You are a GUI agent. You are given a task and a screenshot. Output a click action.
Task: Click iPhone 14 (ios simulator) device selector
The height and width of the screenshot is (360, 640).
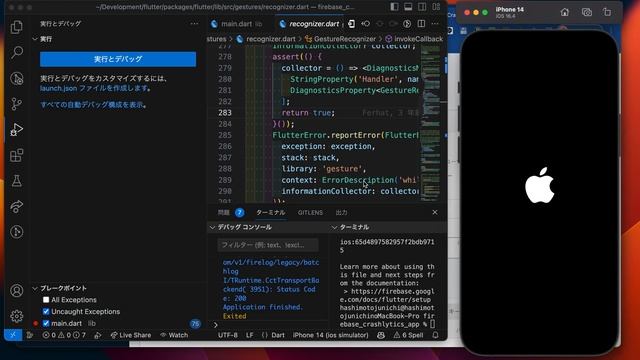tap(331, 335)
